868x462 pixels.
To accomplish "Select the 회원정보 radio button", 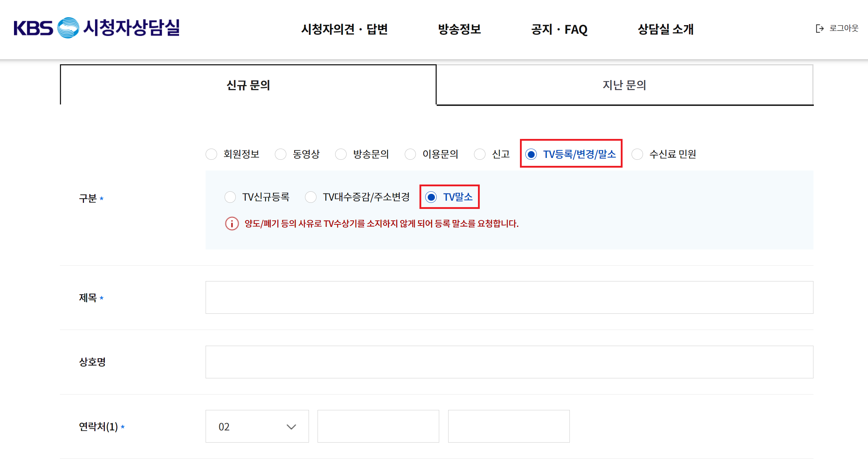I will (x=211, y=154).
